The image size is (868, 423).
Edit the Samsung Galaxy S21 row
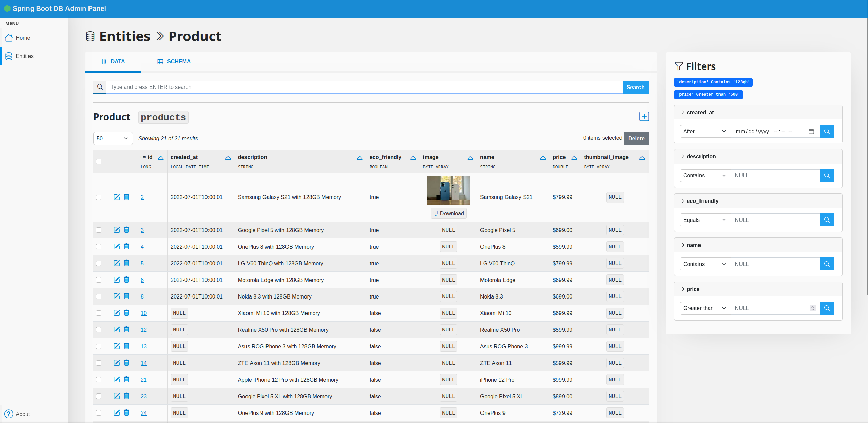click(x=117, y=197)
